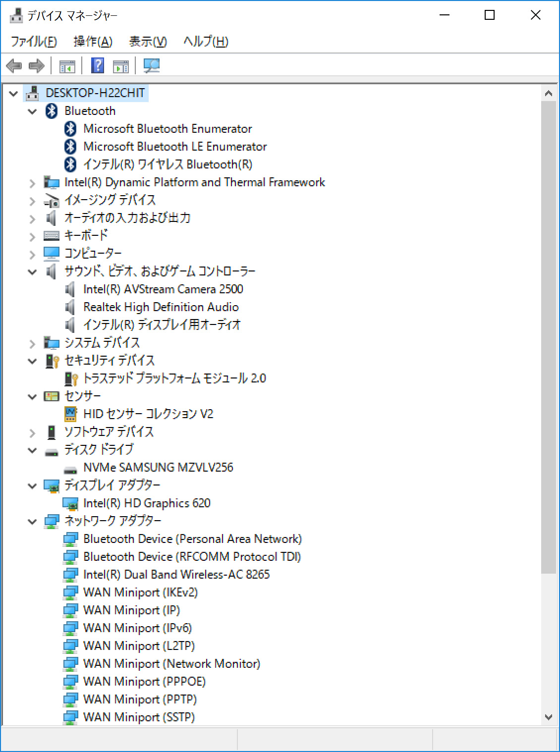The height and width of the screenshot is (752, 560).
Task: Select Bluetooth Device (Personal Area Network)
Action: click(x=192, y=539)
